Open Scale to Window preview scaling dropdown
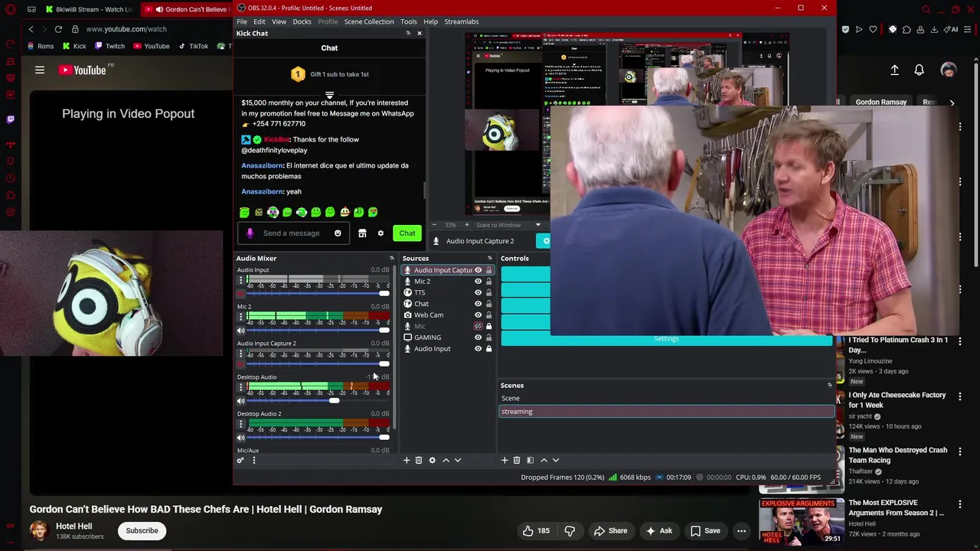The width and height of the screenshot is (980, 551). coord(508,225)
